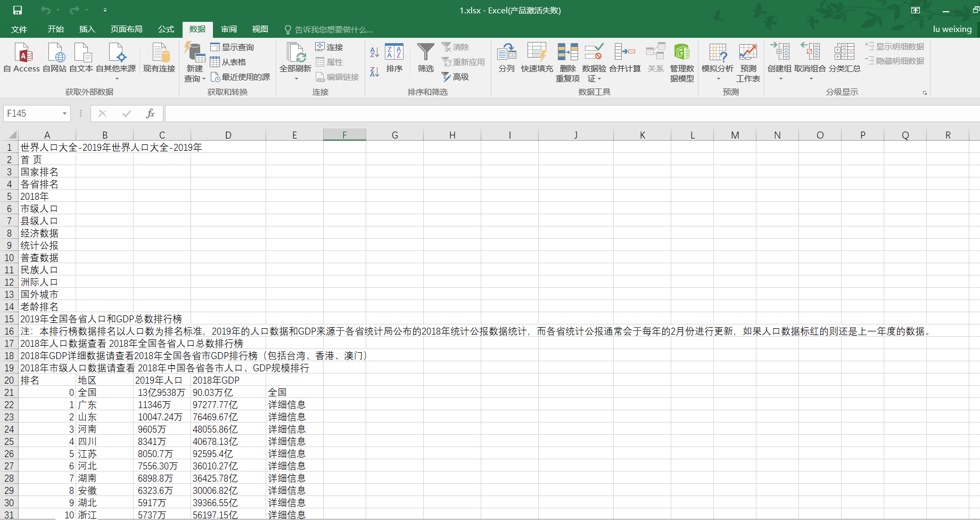Click Consolidate (合并计算)

(x=625, y=58)
